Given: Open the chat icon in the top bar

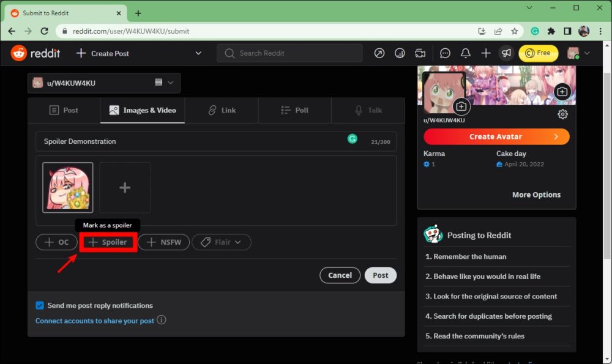Looking at the screenshot, I should 445,53.
